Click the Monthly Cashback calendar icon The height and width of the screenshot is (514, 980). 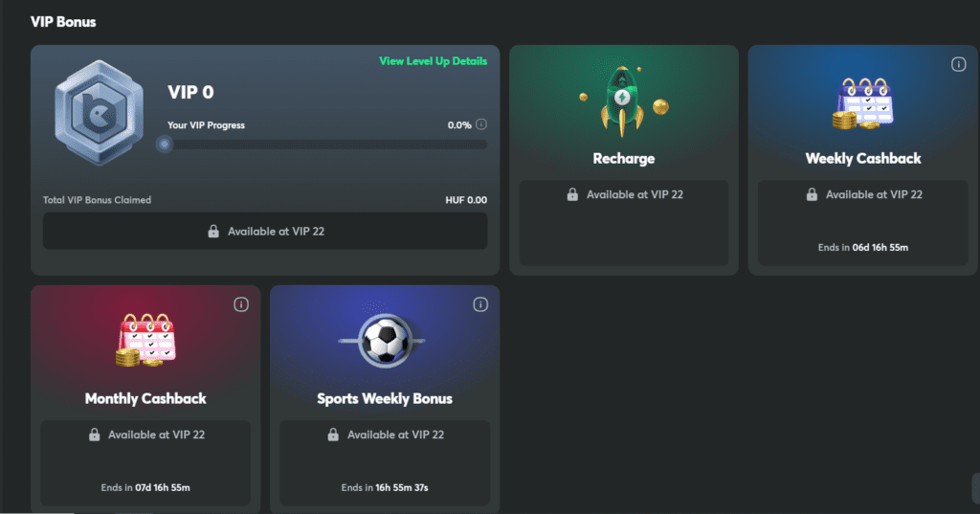pyautogui.click(x=145, y=340)
